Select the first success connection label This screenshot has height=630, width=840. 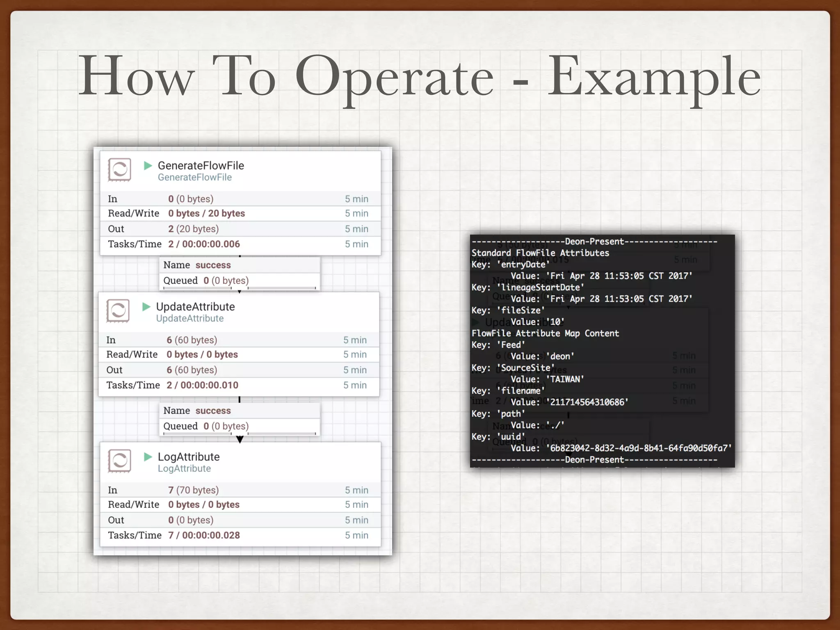tap(213, 265)
